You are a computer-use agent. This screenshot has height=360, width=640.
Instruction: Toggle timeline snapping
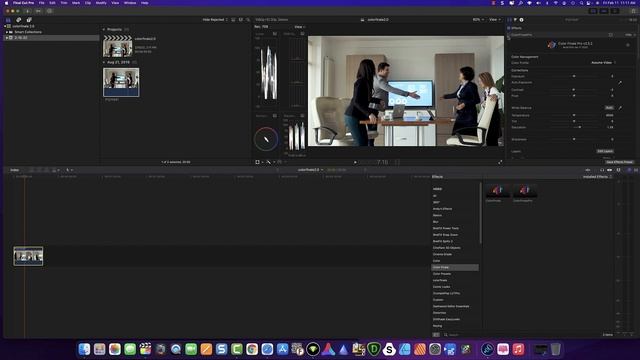pos(609,170)
